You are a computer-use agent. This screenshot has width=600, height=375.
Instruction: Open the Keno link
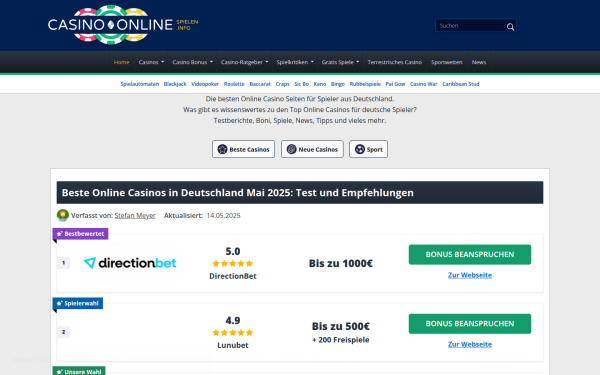pos(320,84)
